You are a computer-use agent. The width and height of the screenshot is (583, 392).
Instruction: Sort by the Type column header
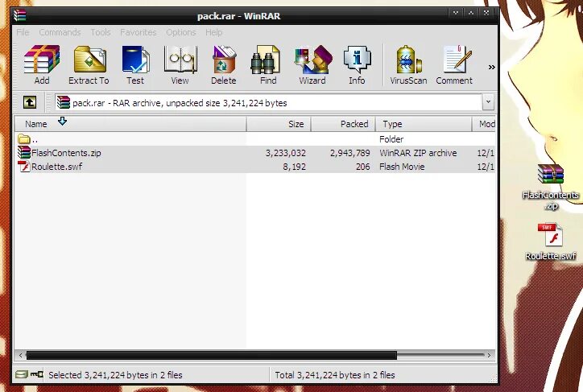(423, 124)
